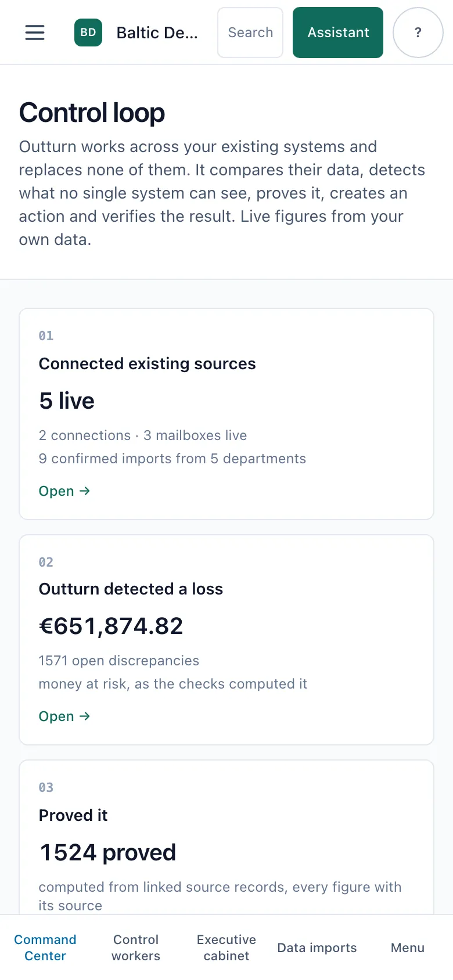This screenshot has height=980, width=453.
Task: Click the Outturn detected a loss heading
Action: [x=131, y=589]
